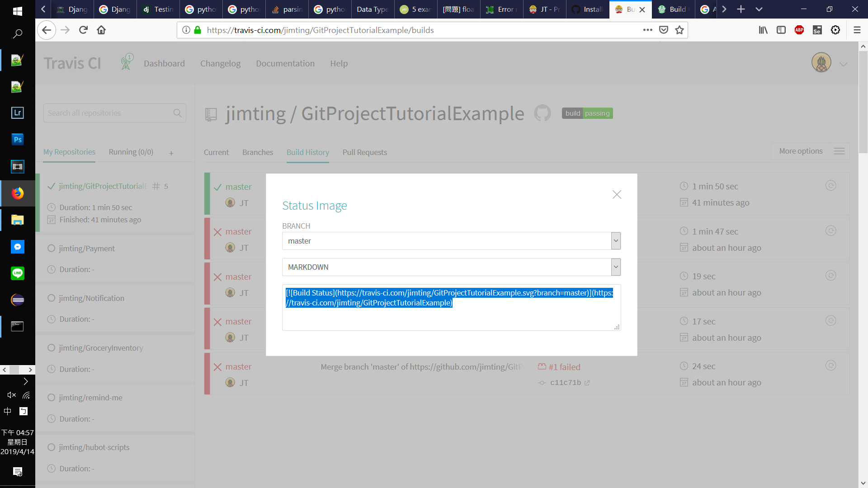Image resolution: width=868 pixels, height=488 pixels.
Task: Click search magnifier in repositories box
Action: click(x=177, y=113)
